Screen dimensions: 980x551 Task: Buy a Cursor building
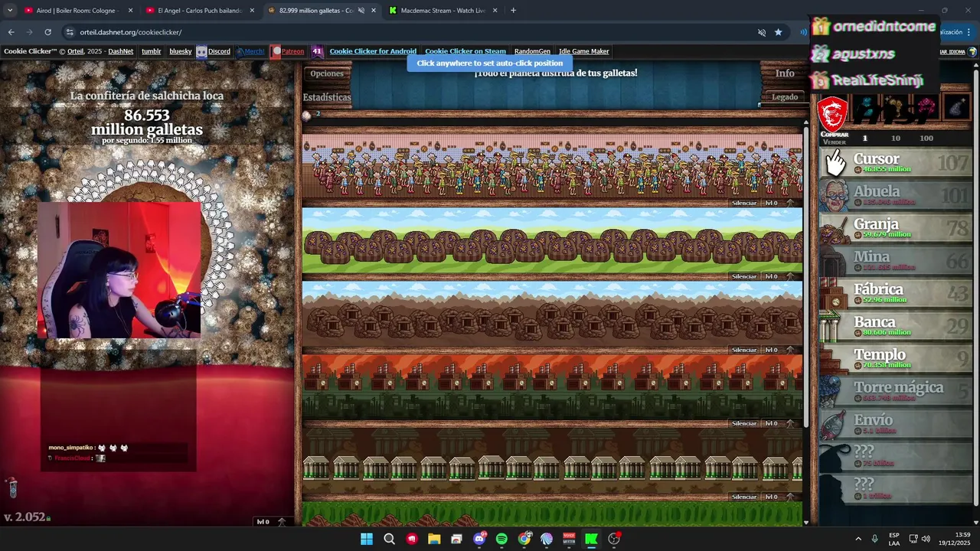coord(896,163)
